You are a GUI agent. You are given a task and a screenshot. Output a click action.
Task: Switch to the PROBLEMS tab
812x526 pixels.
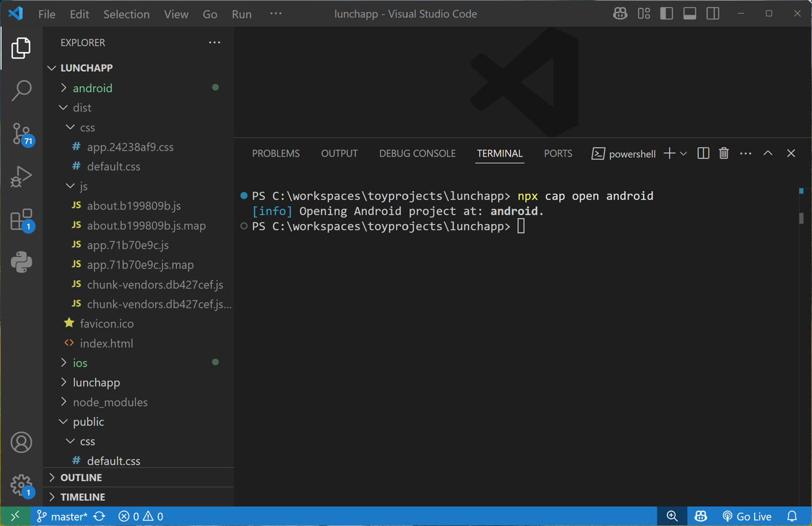[276, 154]
